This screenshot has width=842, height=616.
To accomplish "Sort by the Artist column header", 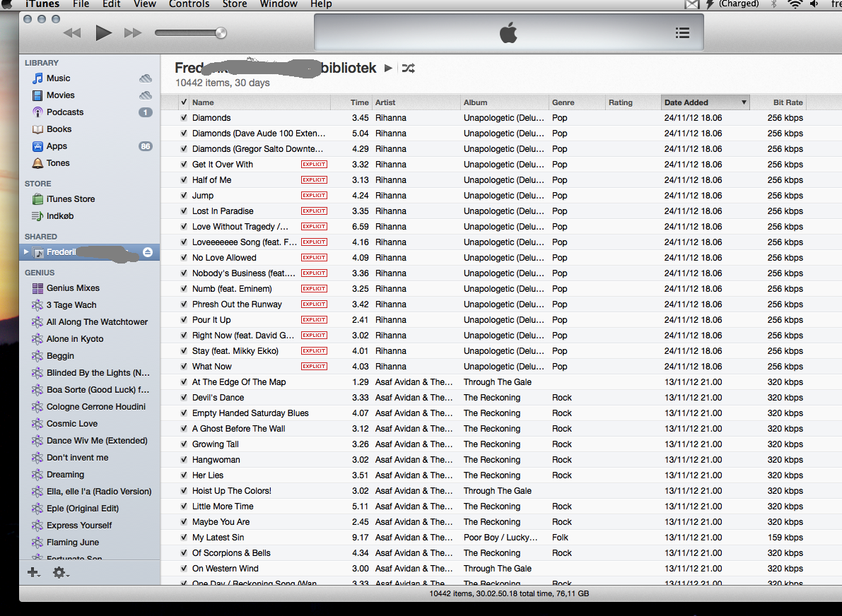I will click(x=416, y=102).
